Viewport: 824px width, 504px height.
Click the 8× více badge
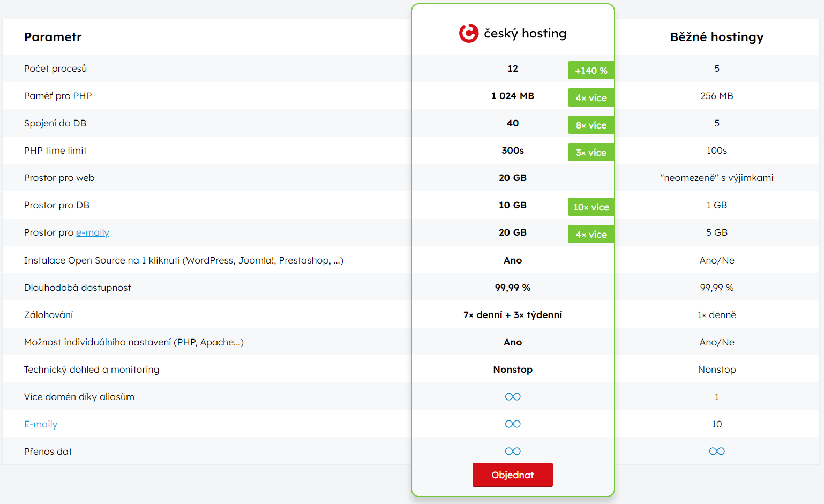pos(591,125)
